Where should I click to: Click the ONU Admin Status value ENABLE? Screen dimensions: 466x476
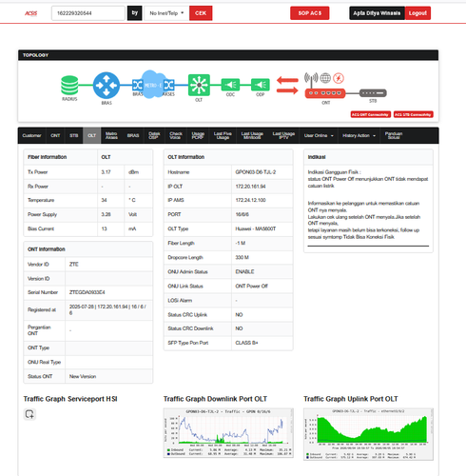(244, 271)
